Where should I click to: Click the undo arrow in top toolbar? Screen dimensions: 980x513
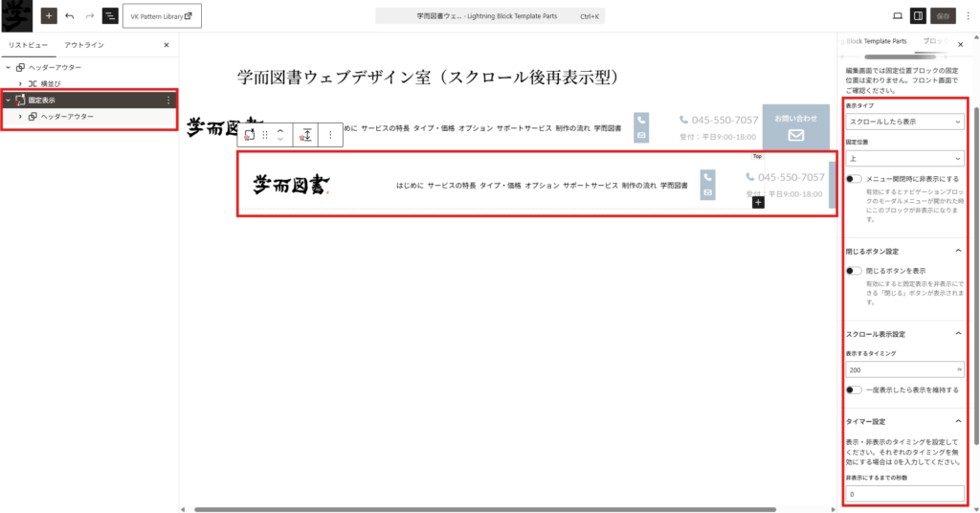point(70,16)
